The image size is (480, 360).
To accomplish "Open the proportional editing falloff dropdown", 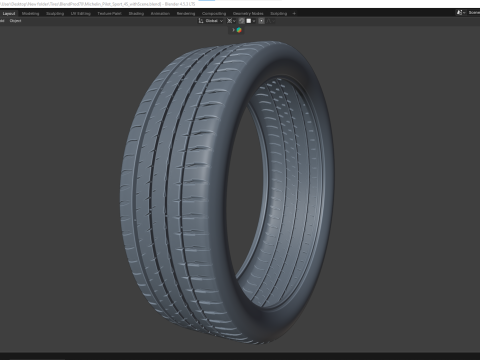I will [271, 21].
